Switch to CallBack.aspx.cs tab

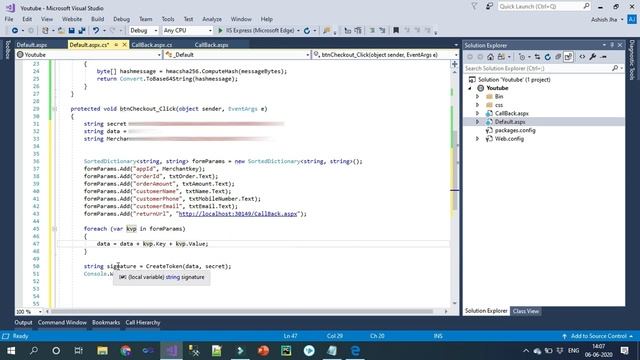[152, 45]
